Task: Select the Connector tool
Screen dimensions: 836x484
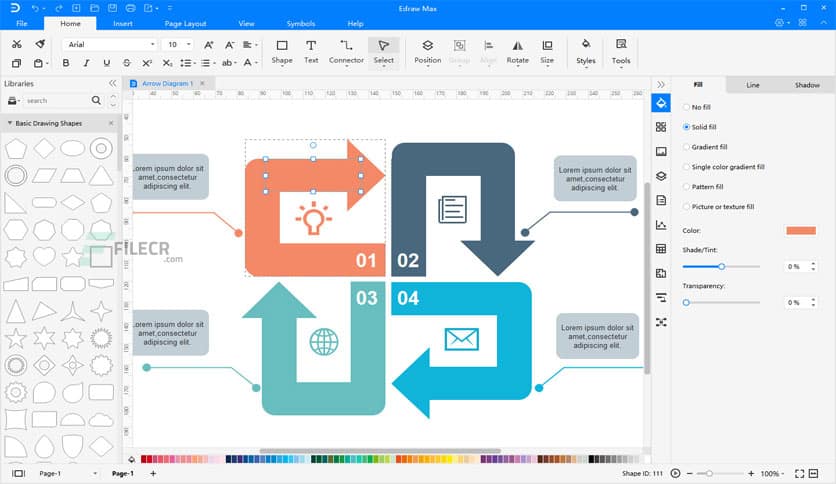Action: click(x=346, y=52)
